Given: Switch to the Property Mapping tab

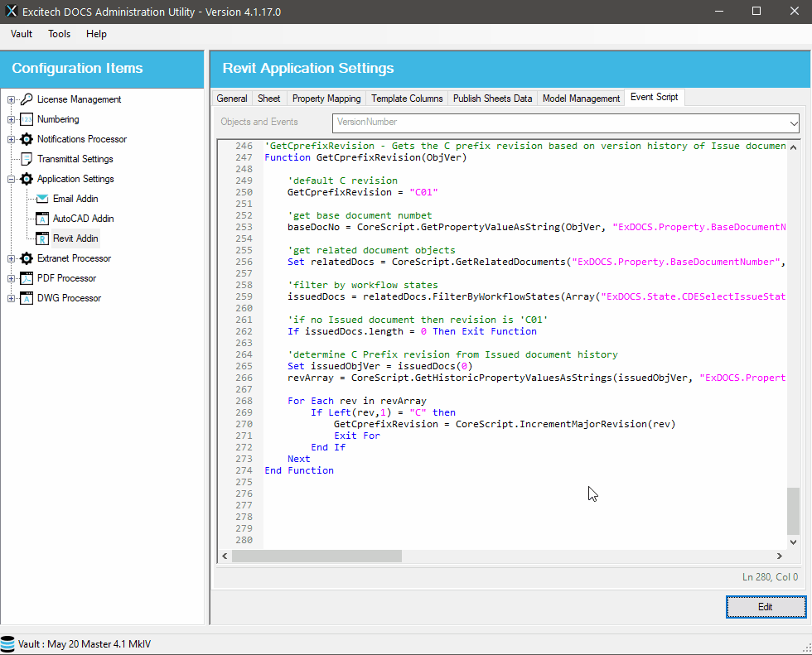Looking at the screenshot, I should click(x=326, y=99).
